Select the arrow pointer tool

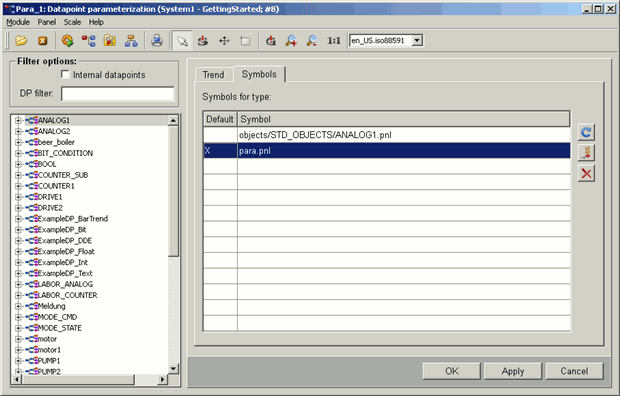tap(182, 40)
